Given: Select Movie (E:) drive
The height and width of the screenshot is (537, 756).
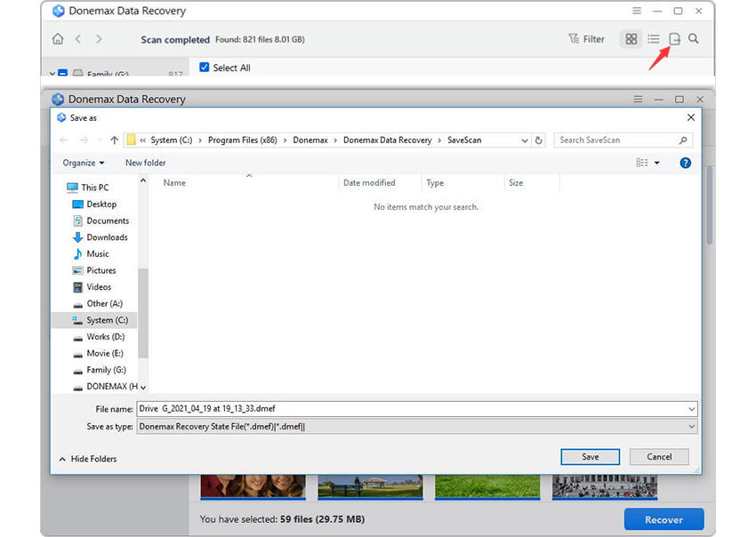Looking at the screenshot, I should point(98,353).
